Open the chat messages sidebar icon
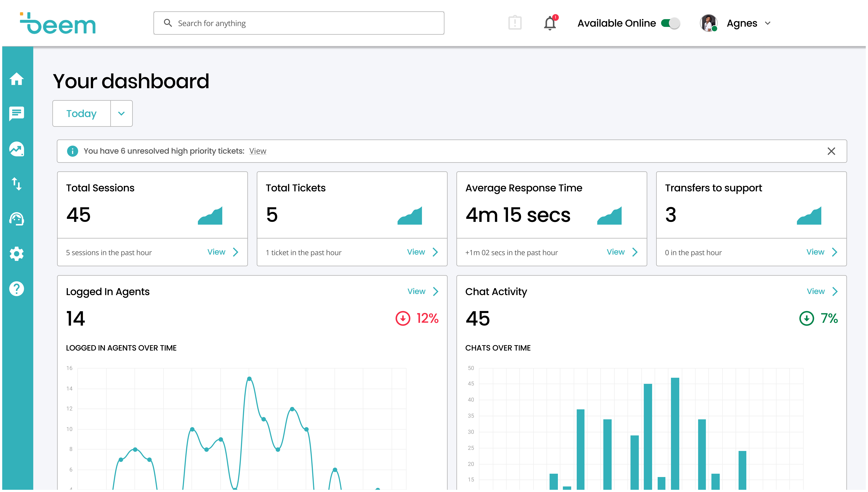 click(x=16, y=114)
